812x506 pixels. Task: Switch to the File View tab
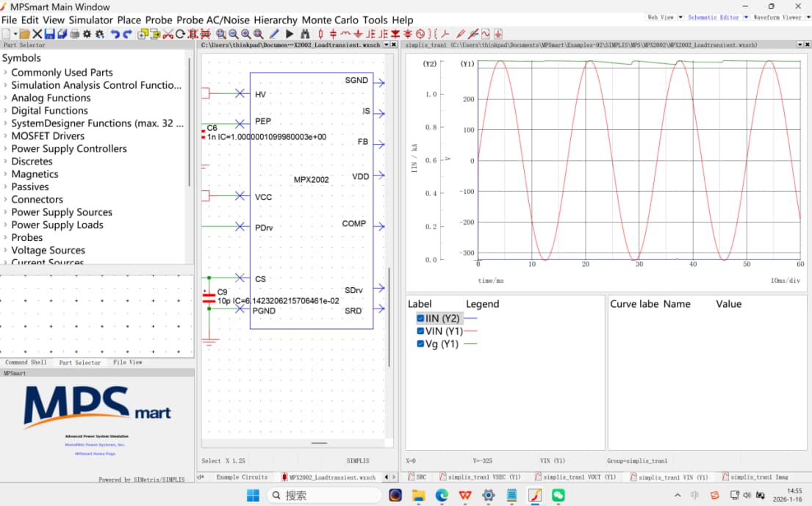tap(127, 362)
